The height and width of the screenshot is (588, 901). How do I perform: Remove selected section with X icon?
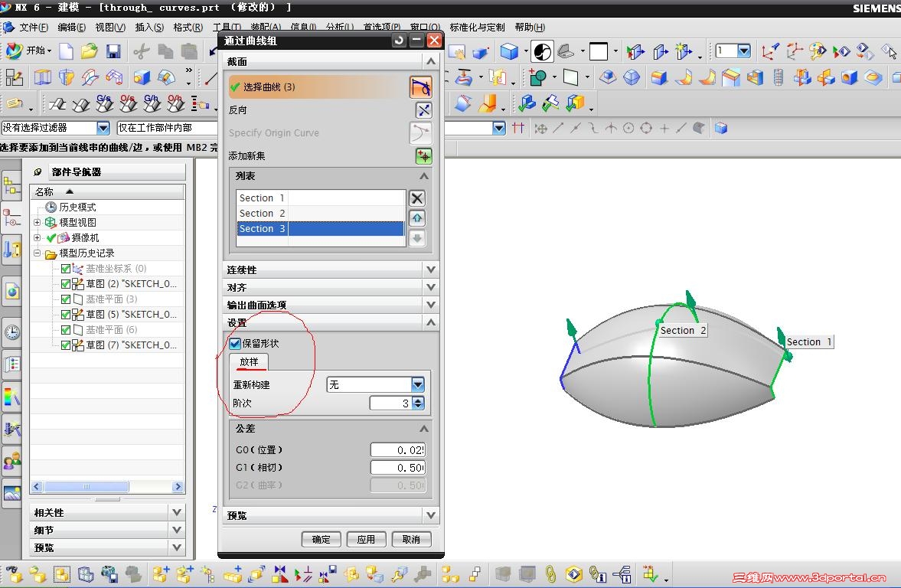(417, 198)
